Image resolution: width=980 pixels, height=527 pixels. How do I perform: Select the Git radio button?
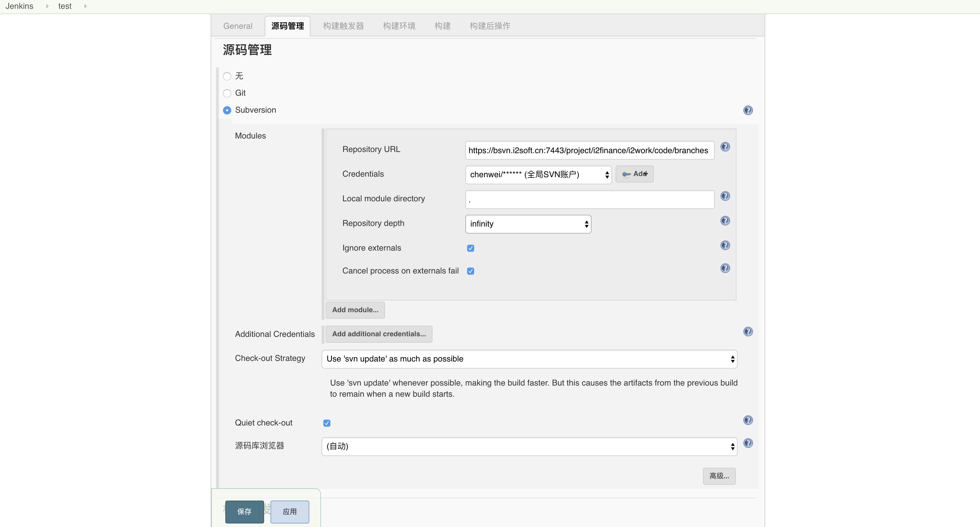[227, 93]
